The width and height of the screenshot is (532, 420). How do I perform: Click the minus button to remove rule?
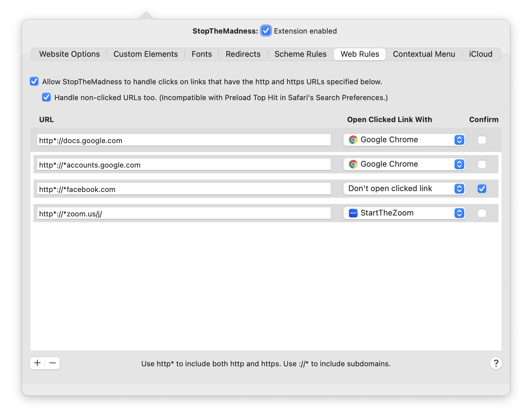[x=52, y=363]
